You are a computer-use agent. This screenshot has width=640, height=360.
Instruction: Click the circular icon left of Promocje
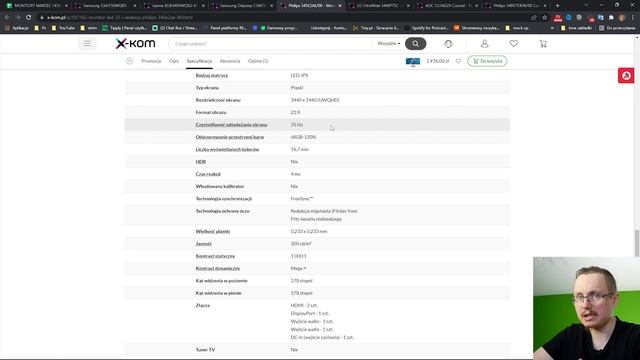(x=129, y=61)
